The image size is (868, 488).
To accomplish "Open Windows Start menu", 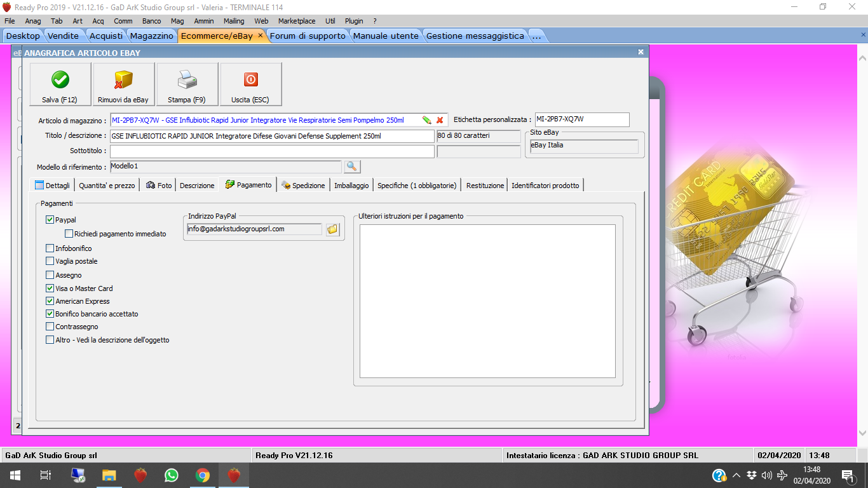I will click(x=15, y=475).
